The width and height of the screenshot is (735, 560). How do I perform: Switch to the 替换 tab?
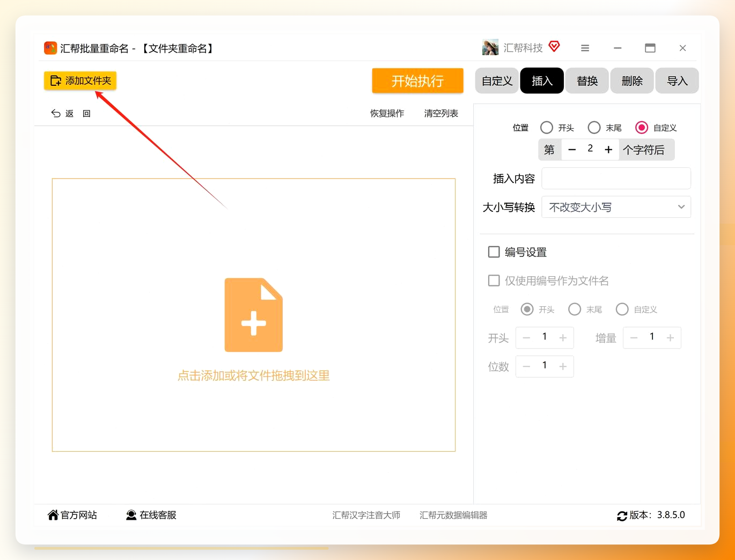click(587, 81)
